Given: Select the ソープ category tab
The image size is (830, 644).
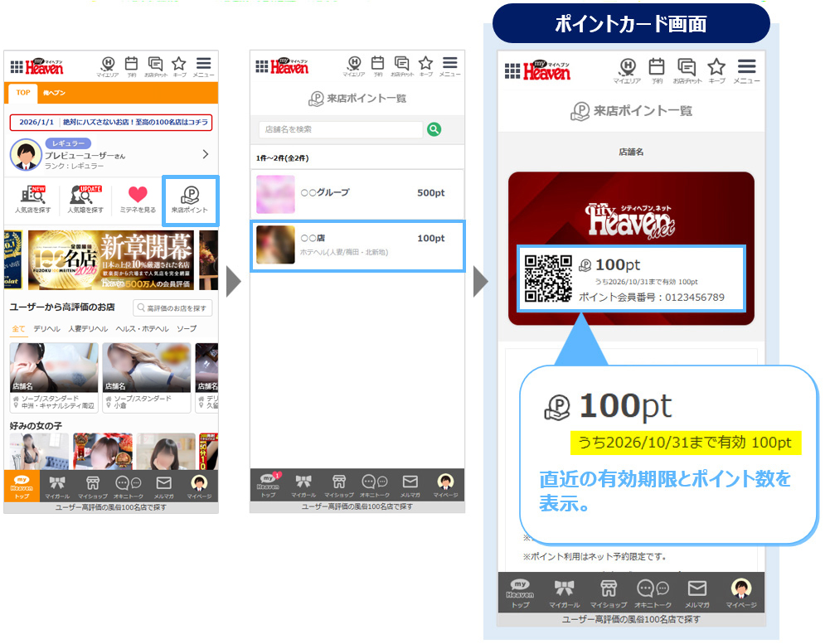Looking at the screenshot, I should point(187,329).
